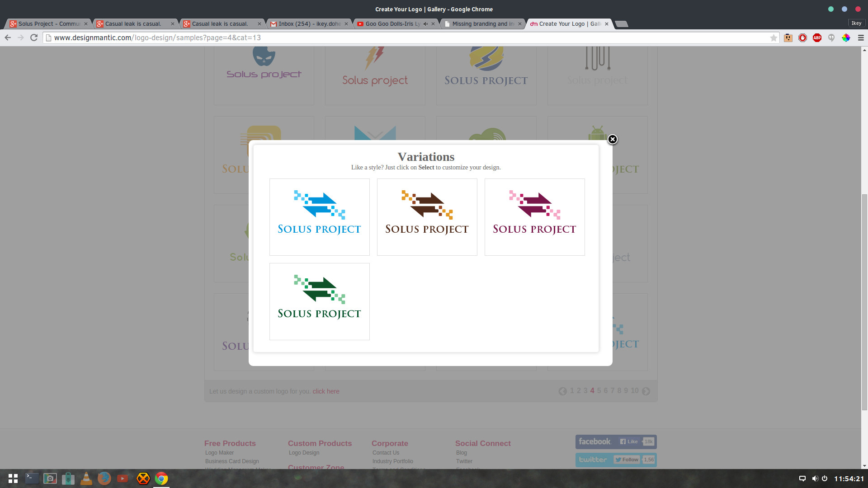The height and width of the screenshot is (488, 868).
Task: Click the previous page arrow in pagination
Action: pyautogui.click(x=562, y=391)
